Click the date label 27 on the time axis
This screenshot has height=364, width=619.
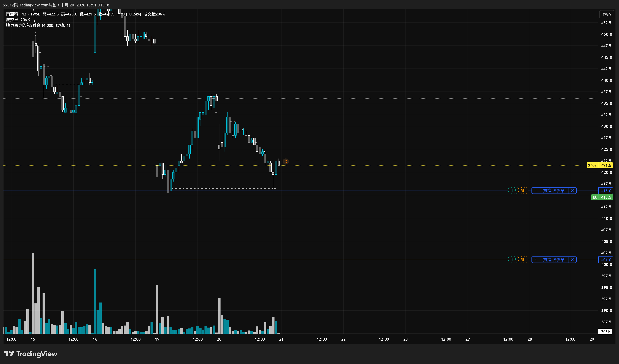click(x=468, y=339)
